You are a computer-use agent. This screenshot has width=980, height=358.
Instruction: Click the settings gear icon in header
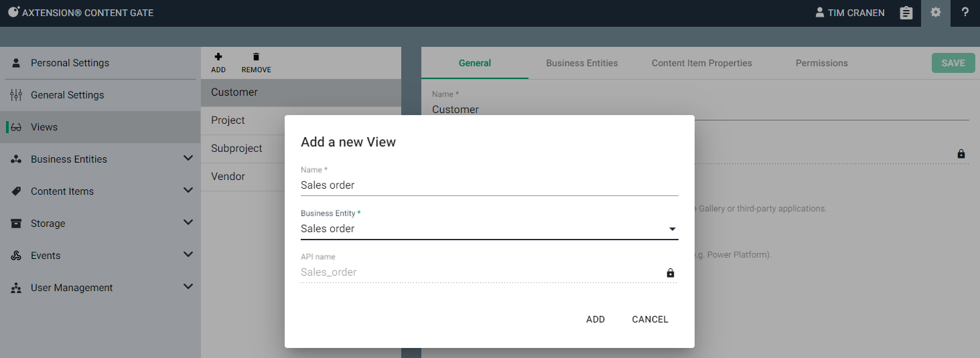pos(935,13)
